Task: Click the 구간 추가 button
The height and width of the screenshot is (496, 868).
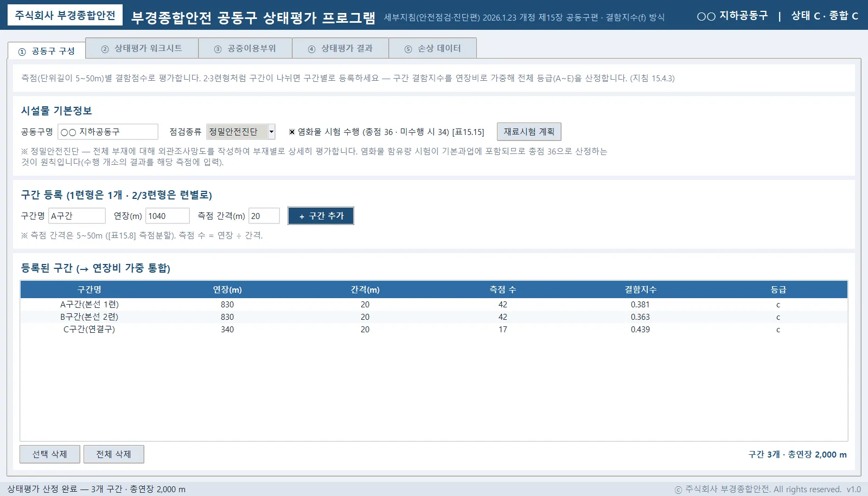Action: 321,216
